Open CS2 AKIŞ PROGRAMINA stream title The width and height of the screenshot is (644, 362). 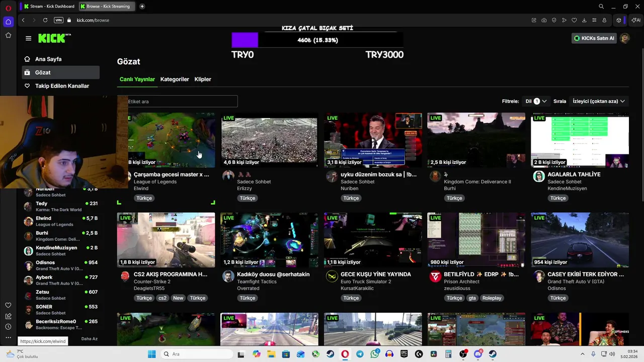(171, 275)
